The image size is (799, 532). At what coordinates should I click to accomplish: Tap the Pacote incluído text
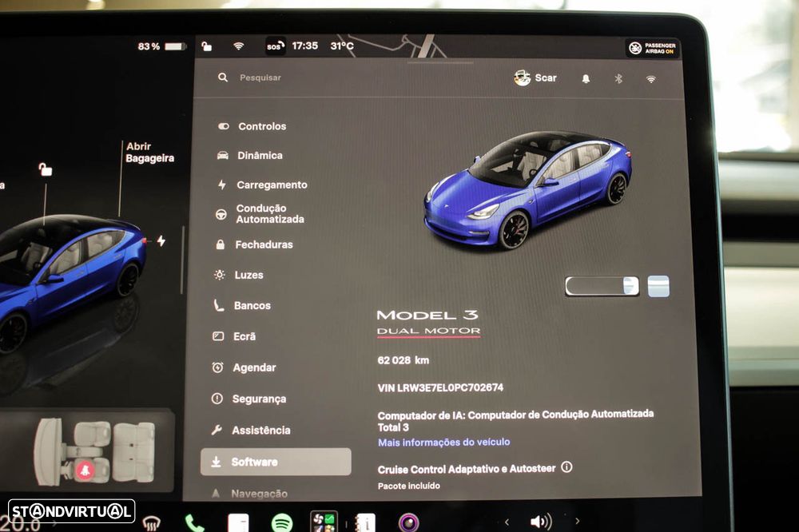click(408, 486)
